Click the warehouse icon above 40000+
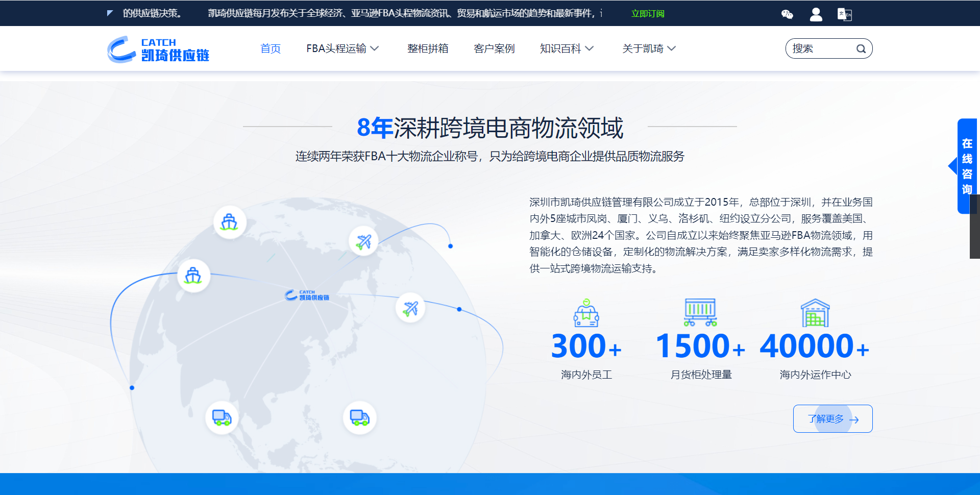This screenshot has width=980, height=495. (815, 313)
